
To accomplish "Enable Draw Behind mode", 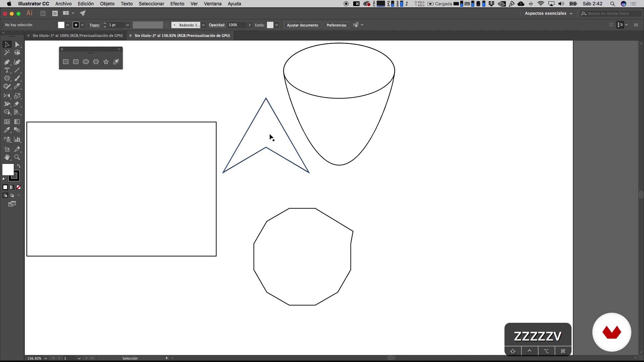I will coord(12,195).
